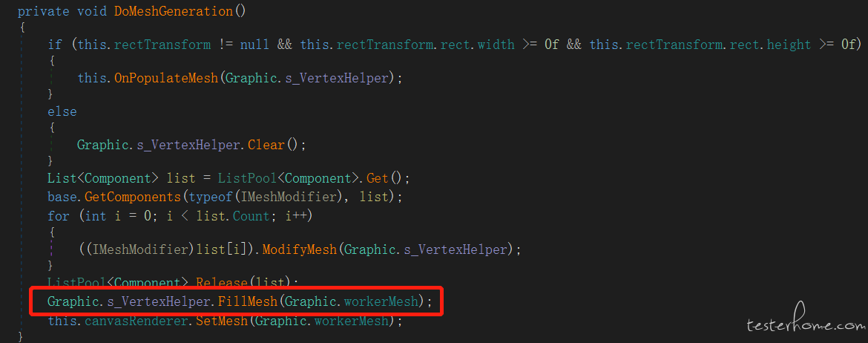Click the Clear method call
Image resolution: width=868 pixels, height=343 pixels.
(266, 146)
